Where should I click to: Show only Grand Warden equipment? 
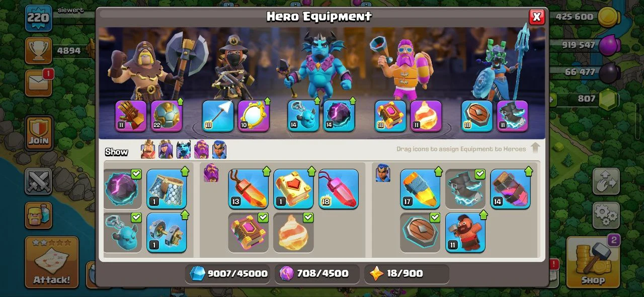coord(201,150)
